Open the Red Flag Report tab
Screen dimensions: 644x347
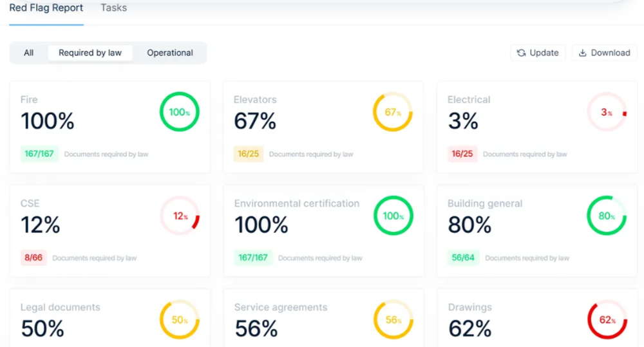tap(46, 8)
